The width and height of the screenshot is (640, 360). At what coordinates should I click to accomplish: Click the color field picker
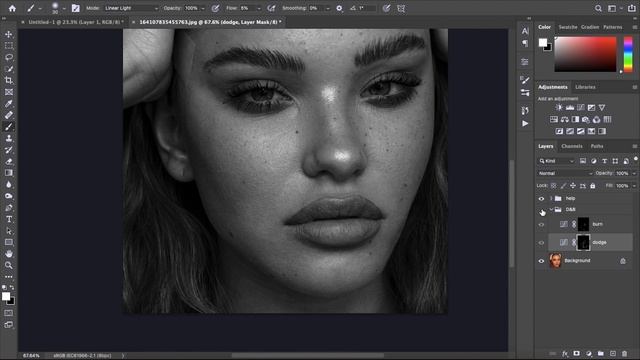[x=585, y=54]
